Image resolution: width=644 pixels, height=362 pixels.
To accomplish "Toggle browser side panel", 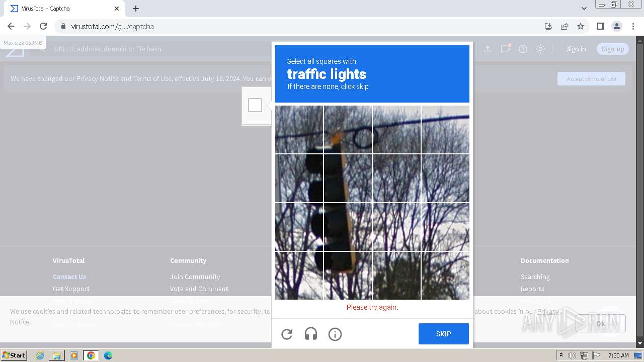I will coord(600,26).
